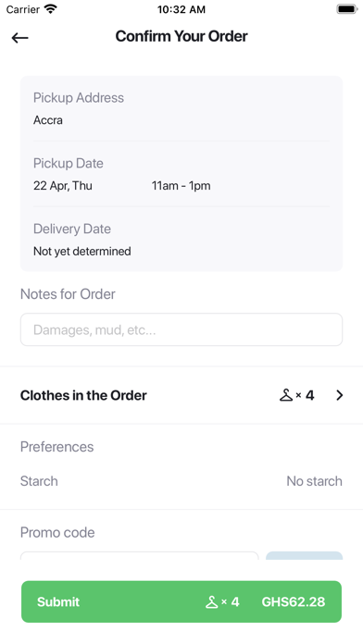Tap the battery indicator icon
This screenshot has width=363, height=644.
[x=346, y=9]
